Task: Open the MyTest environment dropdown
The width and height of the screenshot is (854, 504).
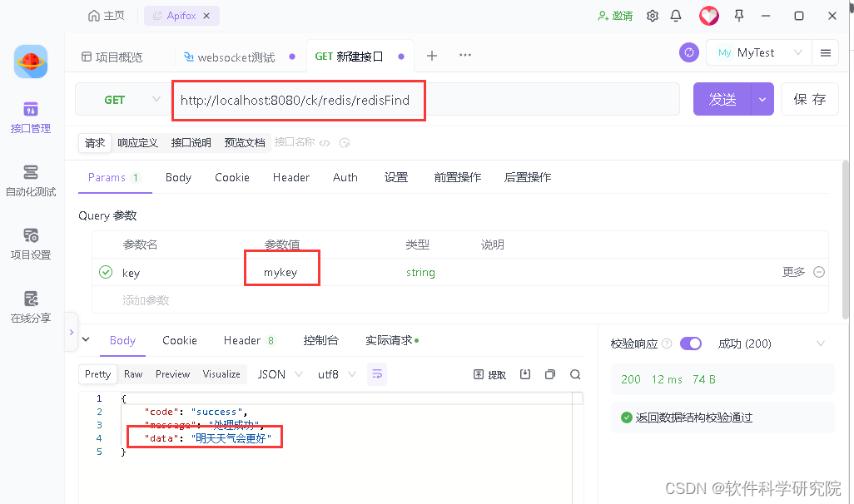Action: point(758,52)
